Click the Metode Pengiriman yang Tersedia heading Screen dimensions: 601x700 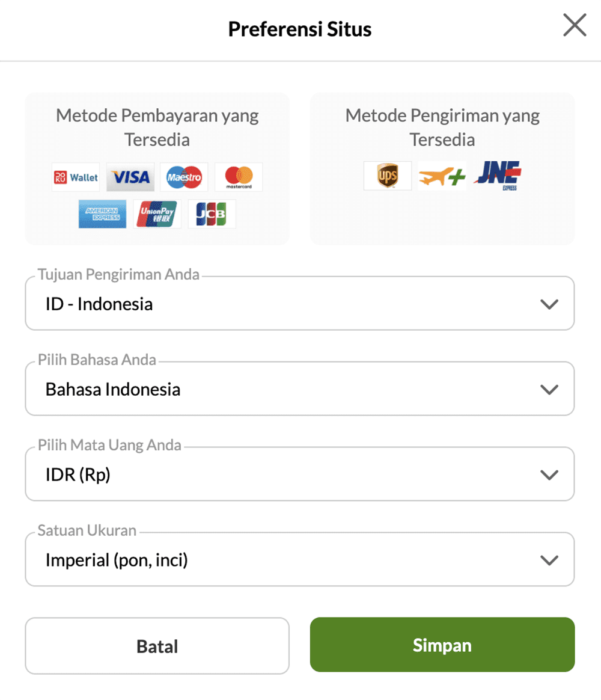[442, 127]
